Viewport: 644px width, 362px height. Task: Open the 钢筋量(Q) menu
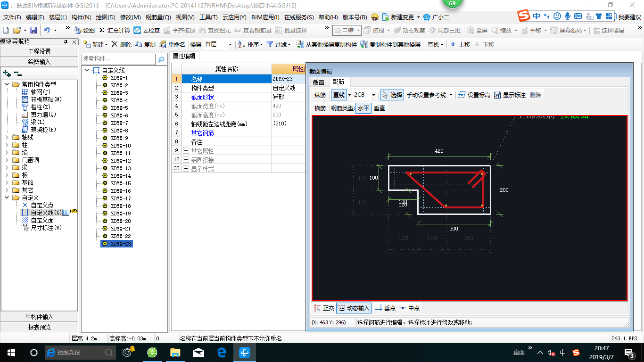(x=158, y=17)
